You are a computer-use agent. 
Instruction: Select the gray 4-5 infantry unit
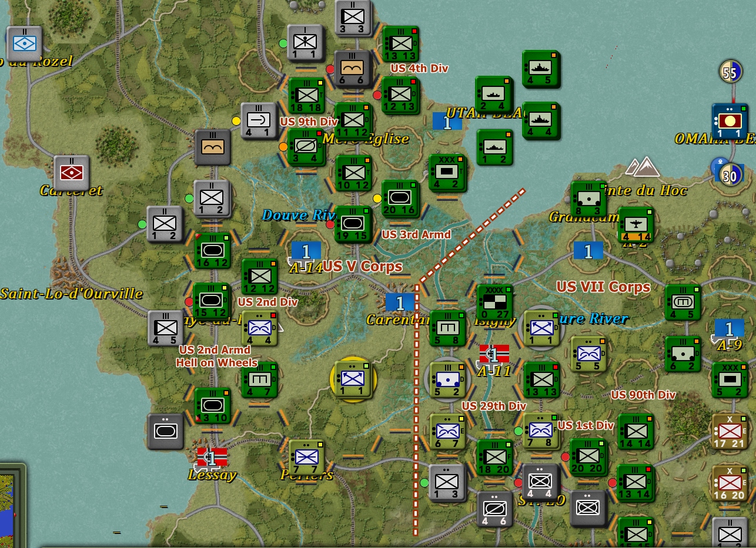(165, 328)
